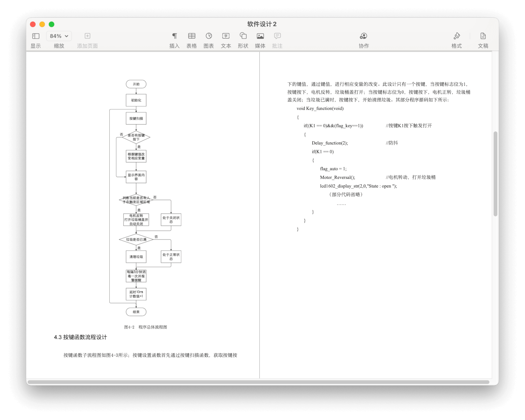Click the code line Delay_function(2);
The height and width of the screenshot is (420, 525).
click(330, 143)
